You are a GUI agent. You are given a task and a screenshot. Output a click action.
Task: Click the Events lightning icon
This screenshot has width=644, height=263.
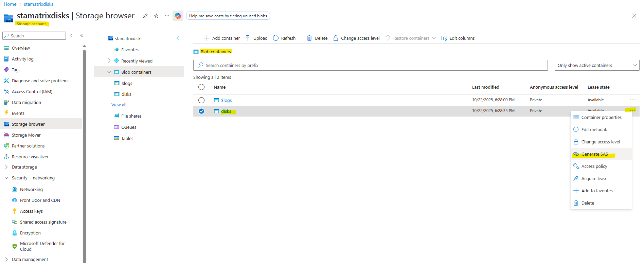click(6, 113)
